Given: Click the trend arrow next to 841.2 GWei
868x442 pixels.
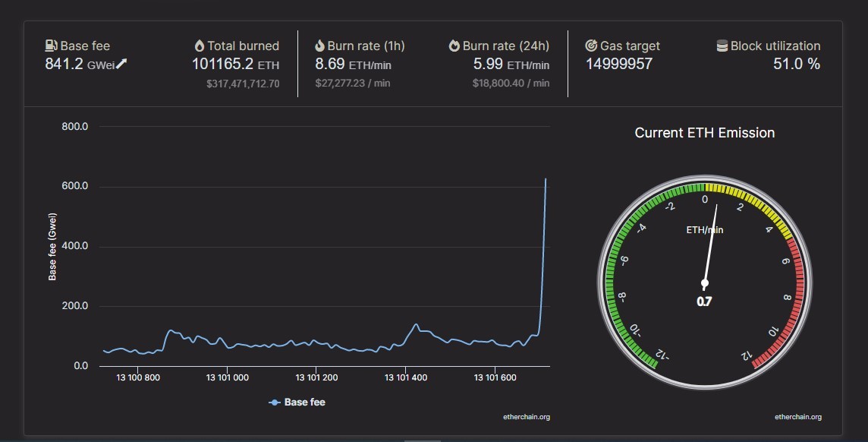Looking at the screenshot, I should tap(121, 65).
